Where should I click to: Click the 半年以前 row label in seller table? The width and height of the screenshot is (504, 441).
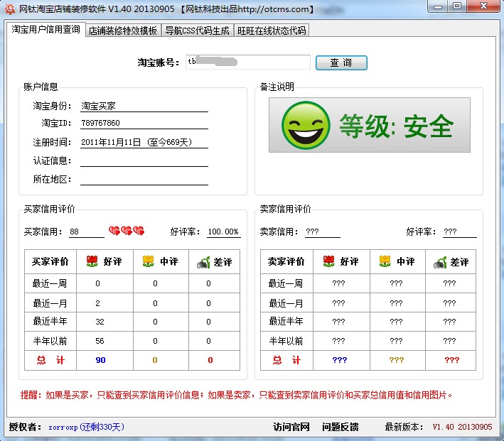pos(286,341)
